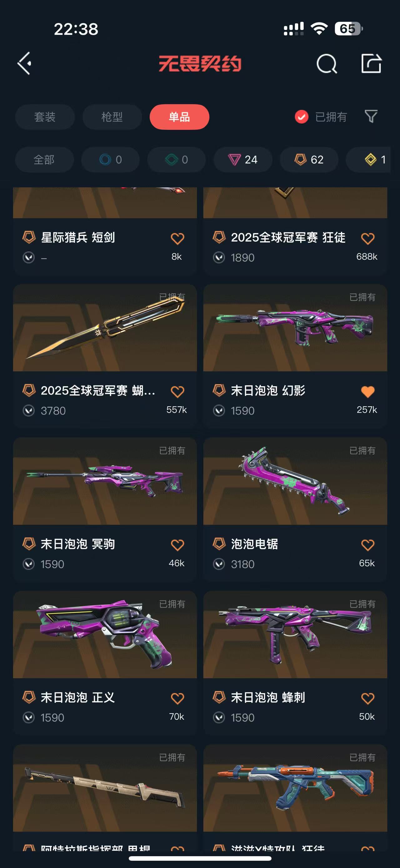Uncheck the 已拥有 owned filter
Screen dimensions: 400x868
point(320,117)
